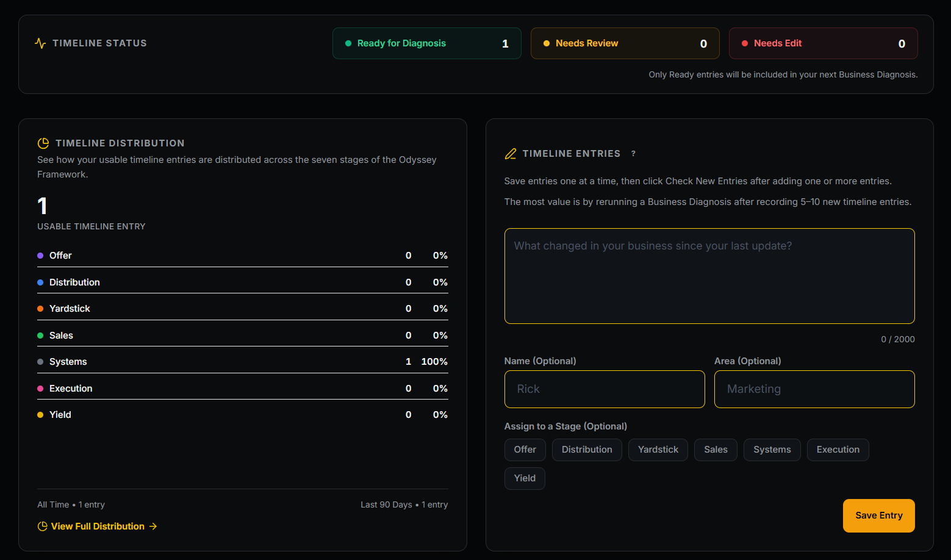Screen dimensions: 951x560
Task: Assign entry to the Yardstick stage chip
Action: pyautogui.click(x=658, y=450)
